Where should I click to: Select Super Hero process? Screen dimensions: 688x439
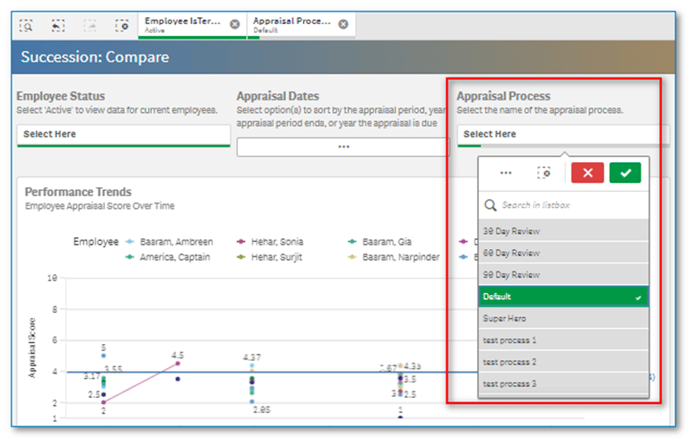coord(563,318)
